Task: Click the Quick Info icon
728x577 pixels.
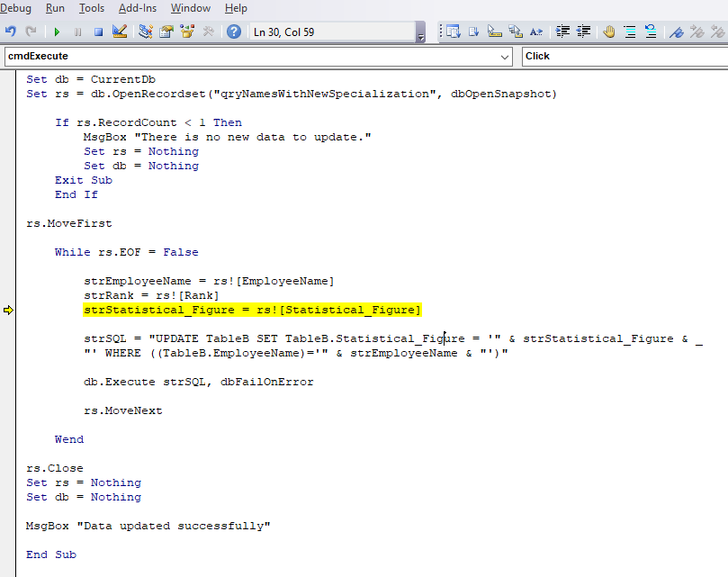Action: (494, 32)
